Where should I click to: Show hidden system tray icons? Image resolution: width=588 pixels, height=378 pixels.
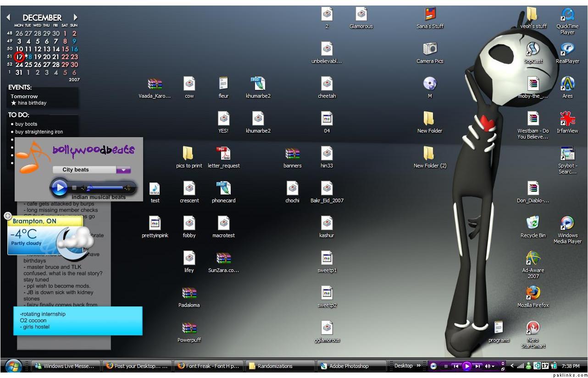point(512,366)
